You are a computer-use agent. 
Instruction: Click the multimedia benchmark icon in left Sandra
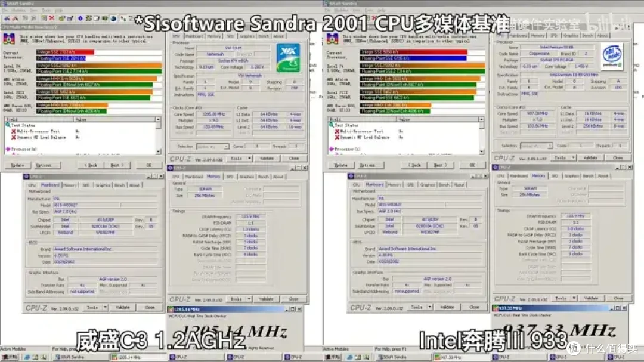point(9,39)
